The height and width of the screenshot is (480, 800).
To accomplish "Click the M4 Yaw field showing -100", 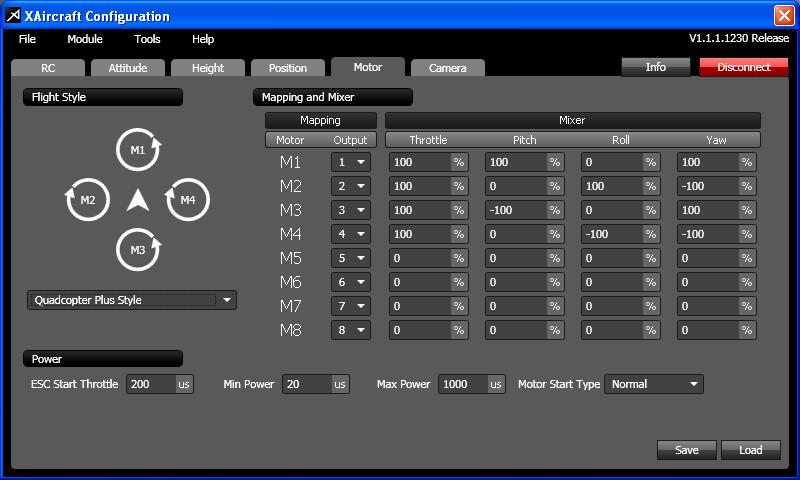I will 716,234.
